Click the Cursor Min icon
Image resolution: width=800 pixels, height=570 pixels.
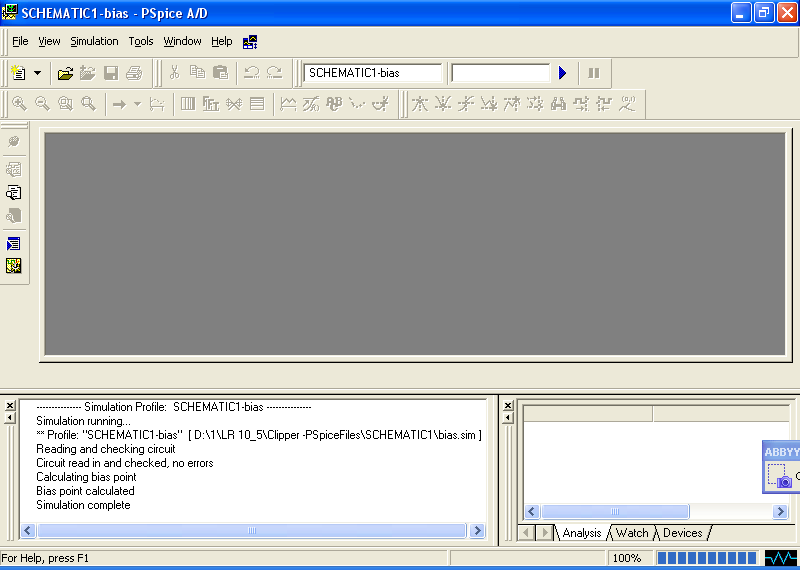[x=488, y=104]
